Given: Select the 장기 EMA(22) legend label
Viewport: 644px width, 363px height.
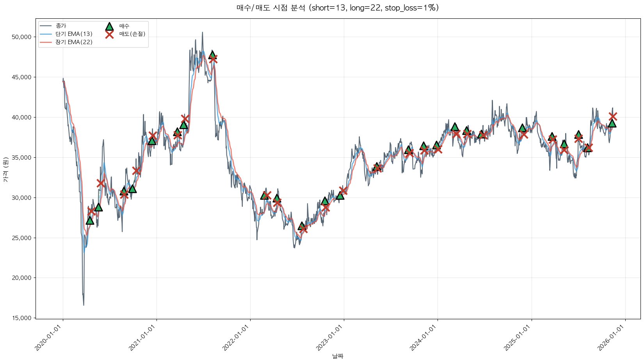Looking at the screenshot, I should tap(74, 42).
